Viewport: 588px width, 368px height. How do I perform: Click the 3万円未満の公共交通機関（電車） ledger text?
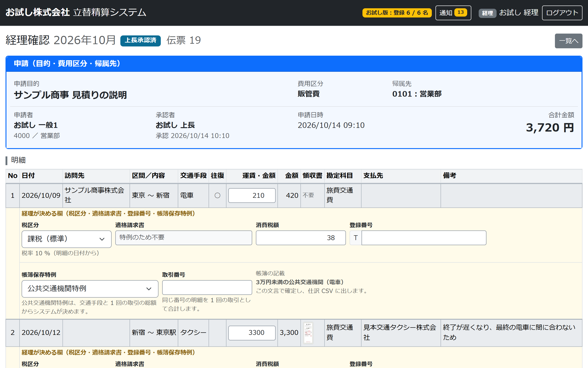301,282
